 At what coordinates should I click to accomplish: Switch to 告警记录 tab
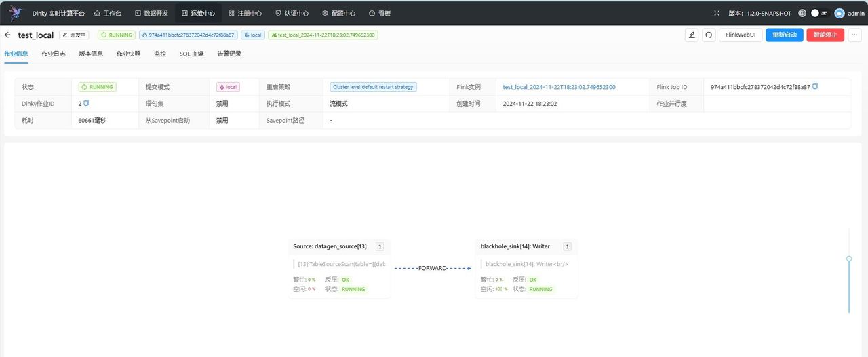pos(229,53)
